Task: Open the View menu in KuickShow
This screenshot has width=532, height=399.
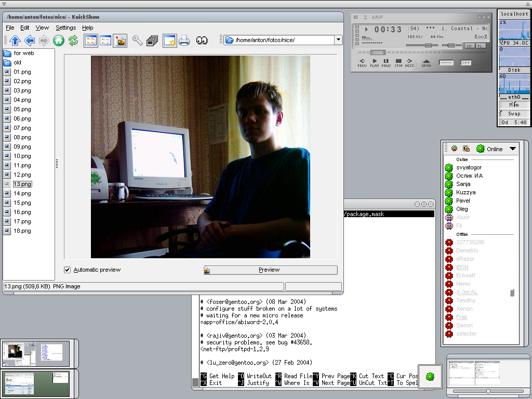Action: click(42, 28)
